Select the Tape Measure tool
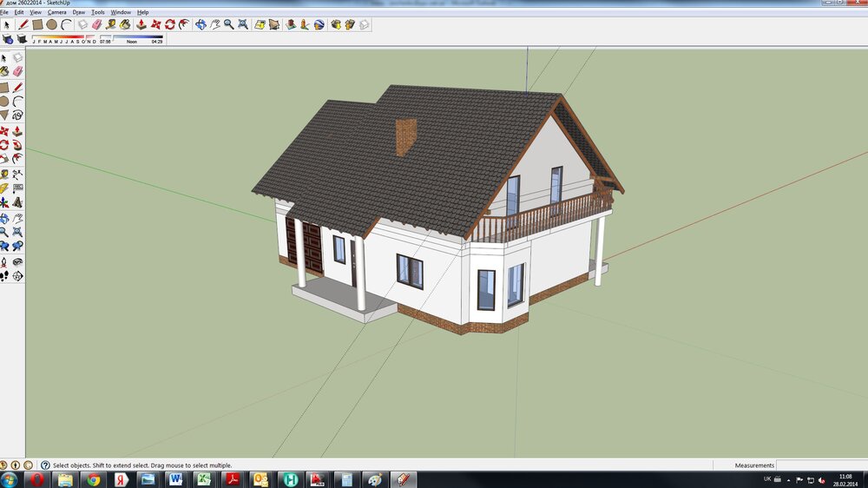This screenshot has height=488, width=868. (x=4, y=174)
